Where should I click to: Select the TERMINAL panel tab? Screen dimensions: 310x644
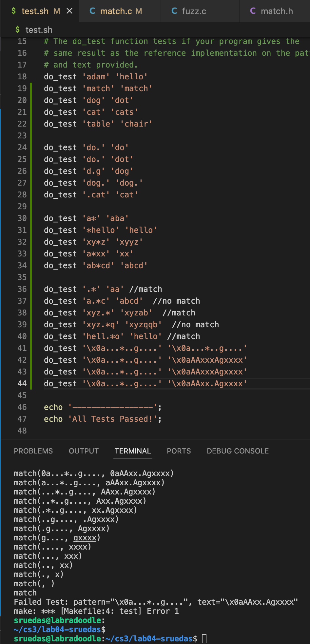133,451
